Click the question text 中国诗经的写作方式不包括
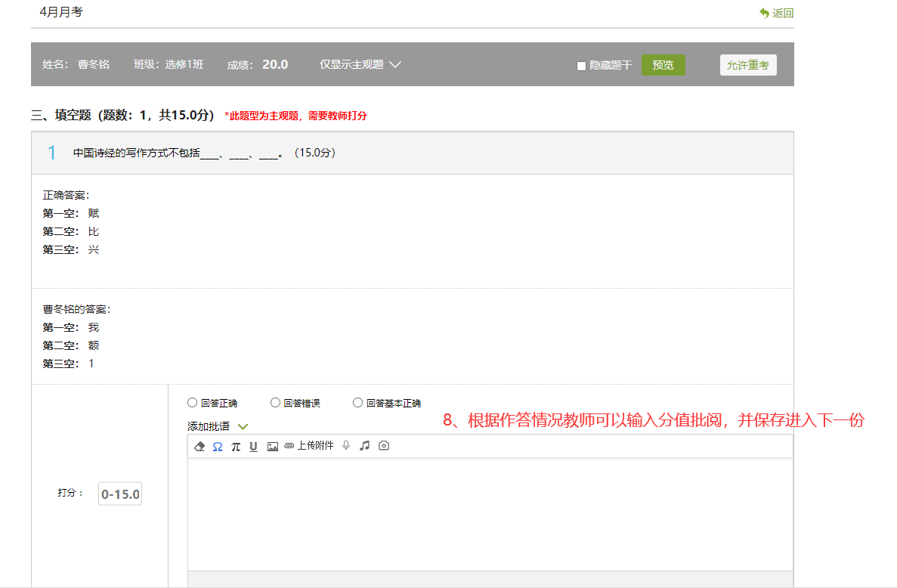 tap(137, 153)
